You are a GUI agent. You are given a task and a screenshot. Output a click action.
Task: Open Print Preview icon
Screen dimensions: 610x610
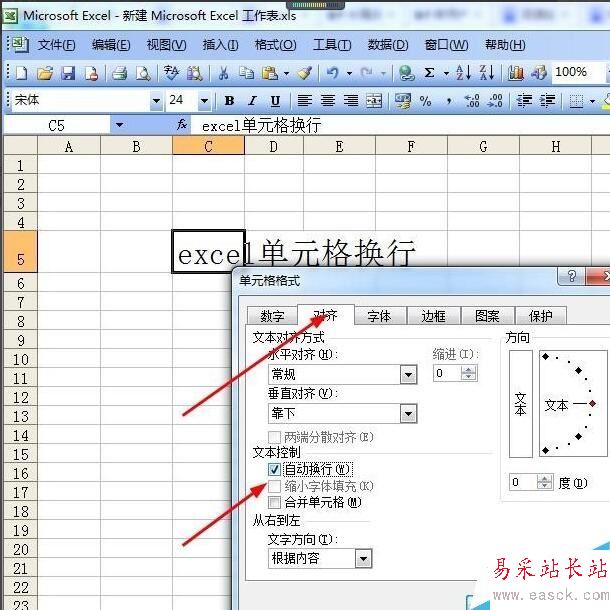coord(143,73)
